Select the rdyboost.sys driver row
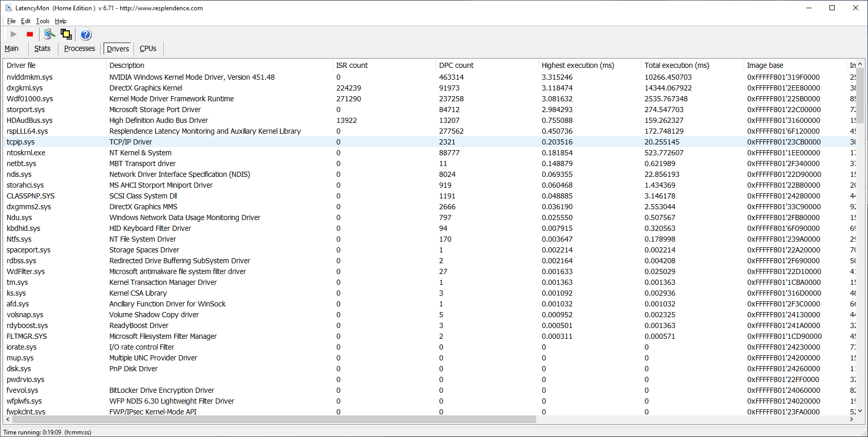The width and height of the screenshot is (868, 437). tap(429, 325)
